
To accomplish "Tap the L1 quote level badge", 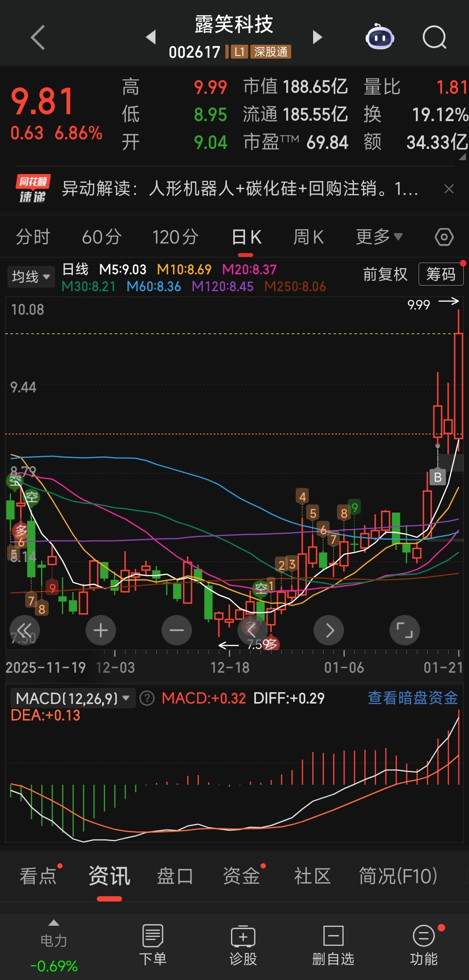I will pyautogui.click(x=239, y=52).
